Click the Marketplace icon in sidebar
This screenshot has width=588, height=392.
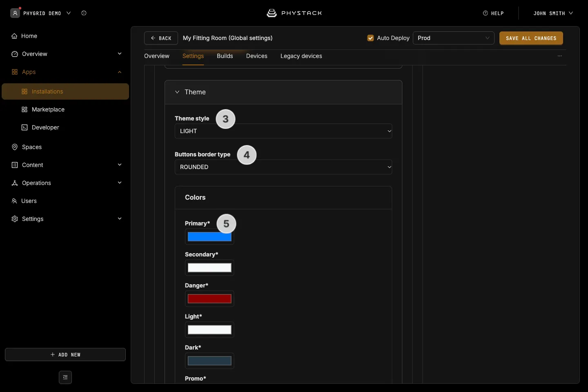[24, 109]
